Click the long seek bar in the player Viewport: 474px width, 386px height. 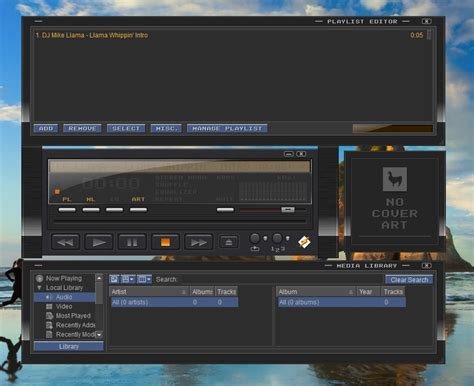[180, 221]
